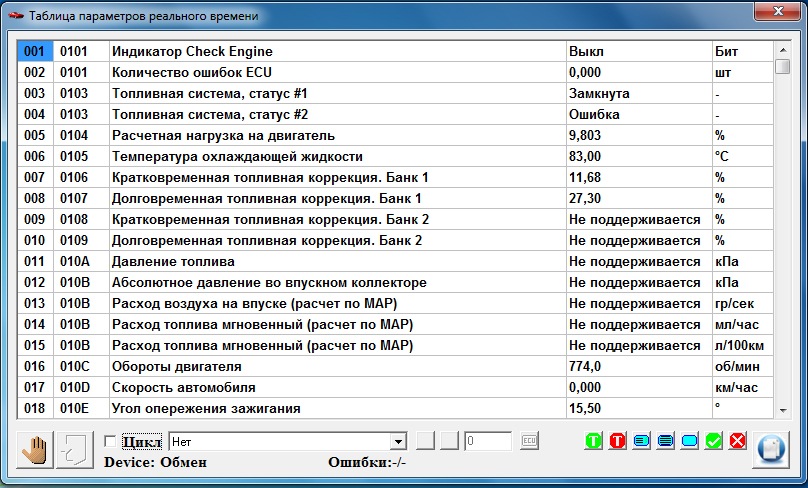This screenshot has height=488, width=808.
Task: Click the green checkmark icon
Action: 714,441
